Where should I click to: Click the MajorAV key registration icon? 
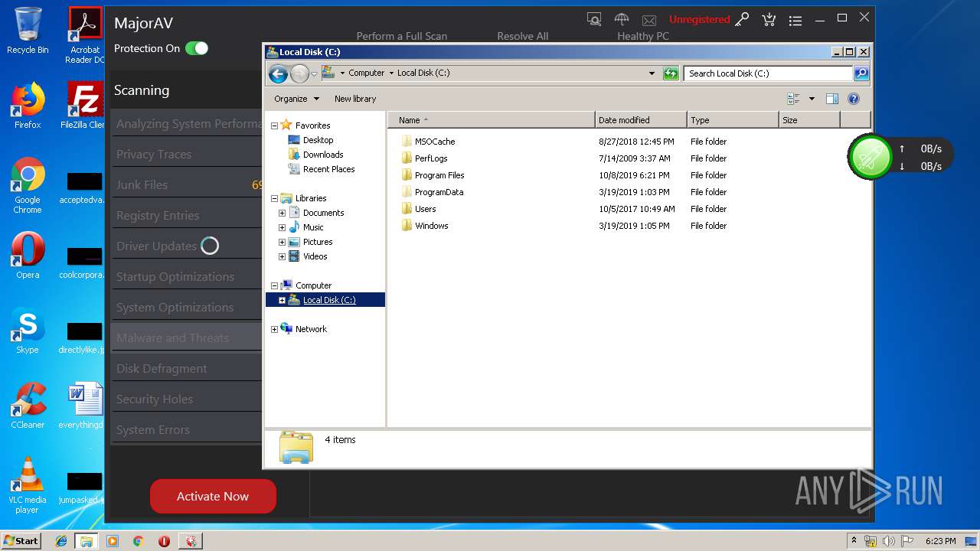click(x=742, y=20)
